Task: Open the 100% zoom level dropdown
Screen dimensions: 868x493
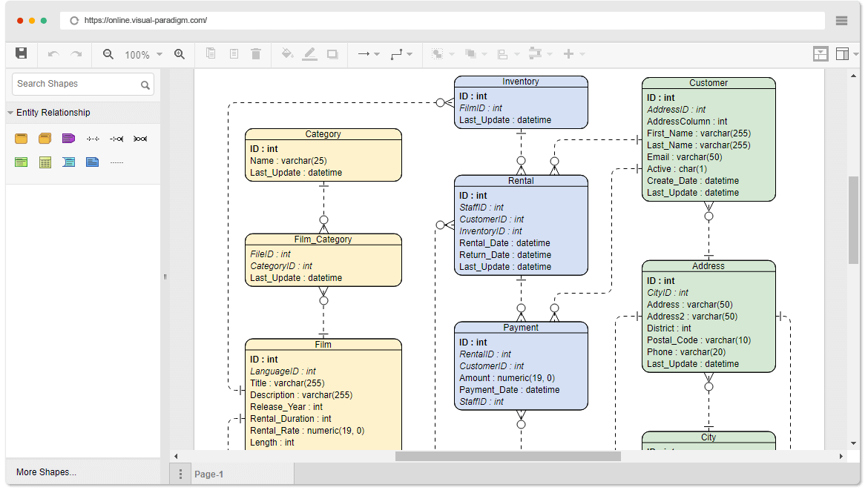Action: pos(143,55)
